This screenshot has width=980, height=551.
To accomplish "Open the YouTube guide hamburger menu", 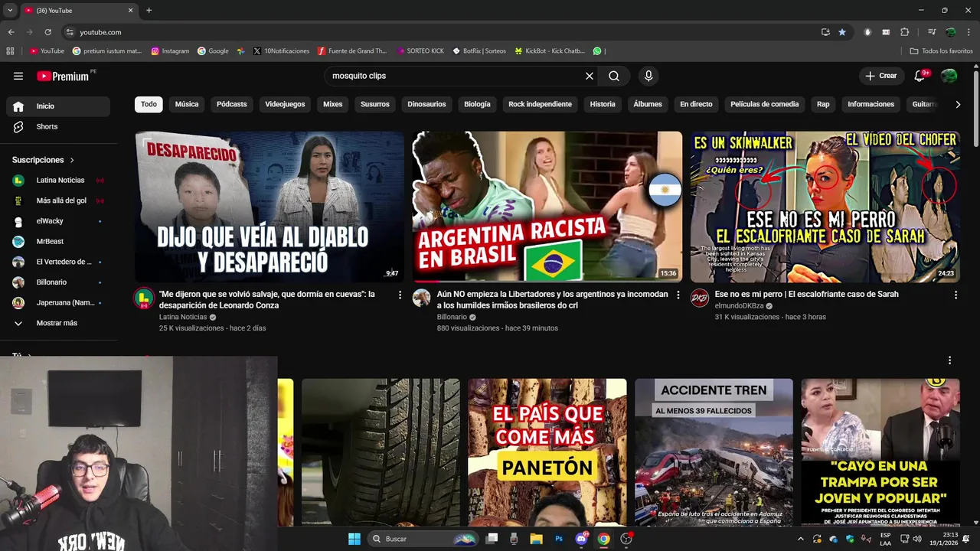I will [18, 76].
